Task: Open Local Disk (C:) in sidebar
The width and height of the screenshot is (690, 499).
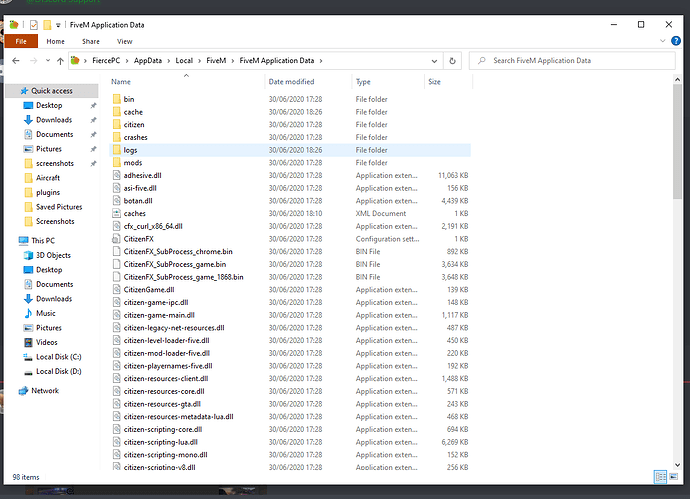Action: 59,357
